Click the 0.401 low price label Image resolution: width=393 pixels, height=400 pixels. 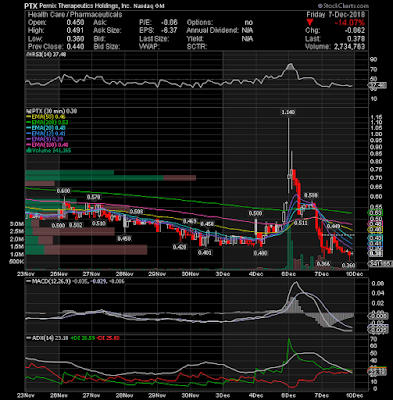205,253
